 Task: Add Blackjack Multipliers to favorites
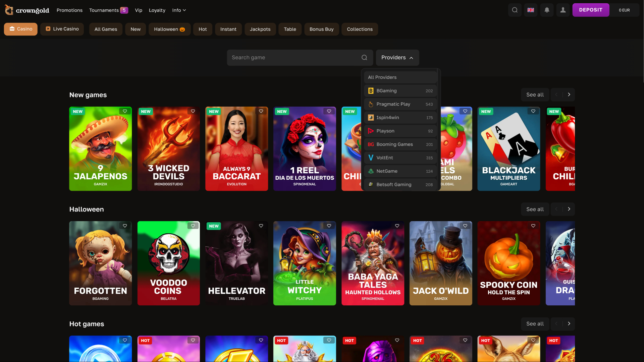(x=533, y=111)
